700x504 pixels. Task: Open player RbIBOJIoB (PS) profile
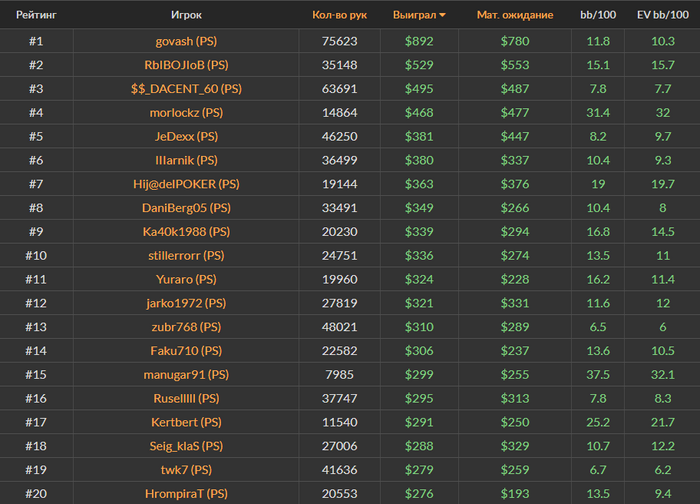click(x=186, y=65)
